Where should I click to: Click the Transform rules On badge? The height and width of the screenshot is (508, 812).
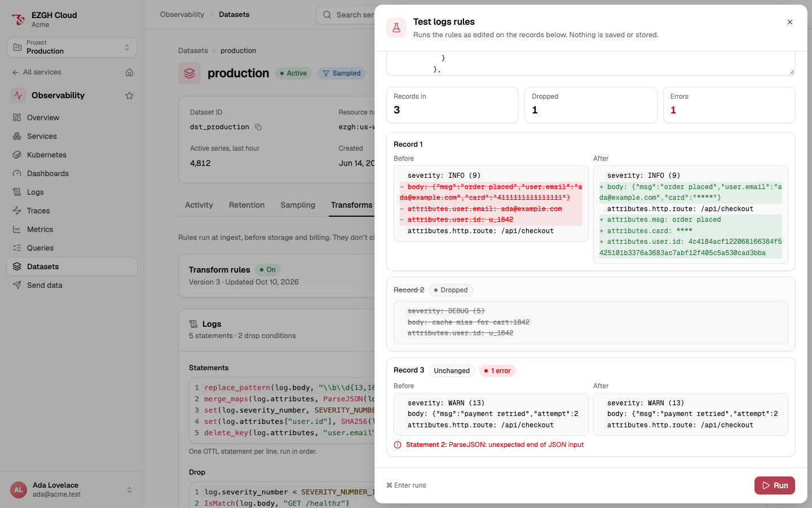[268, 270]
